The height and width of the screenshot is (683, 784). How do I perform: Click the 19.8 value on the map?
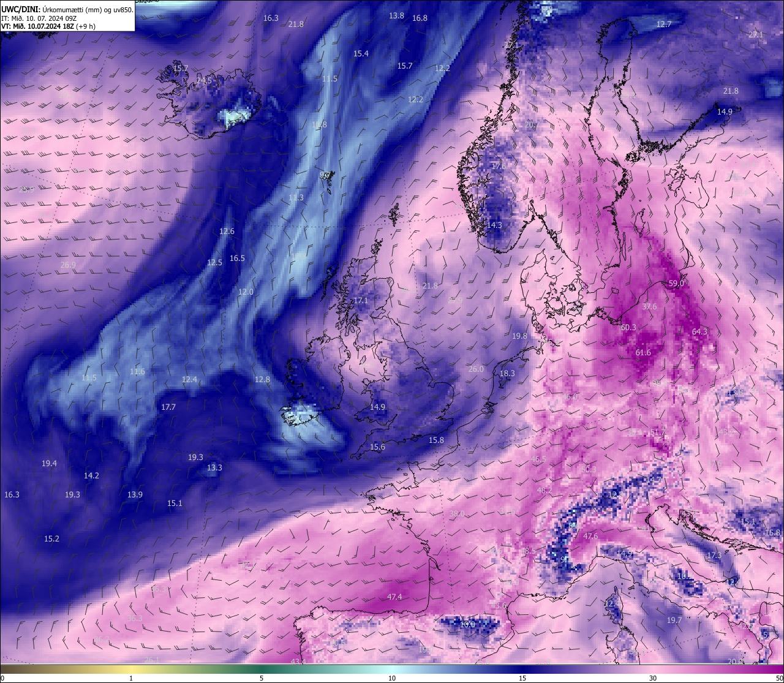point(519,336)
